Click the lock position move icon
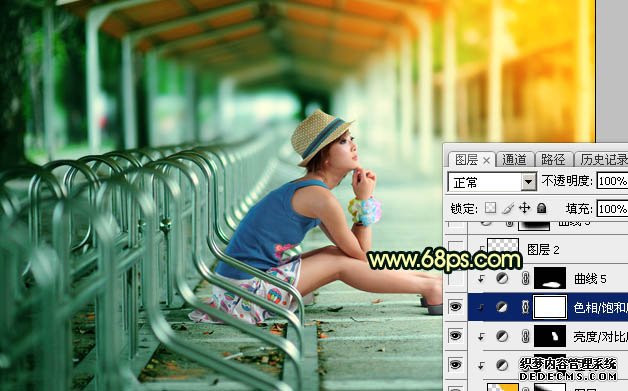 (524, 208)
